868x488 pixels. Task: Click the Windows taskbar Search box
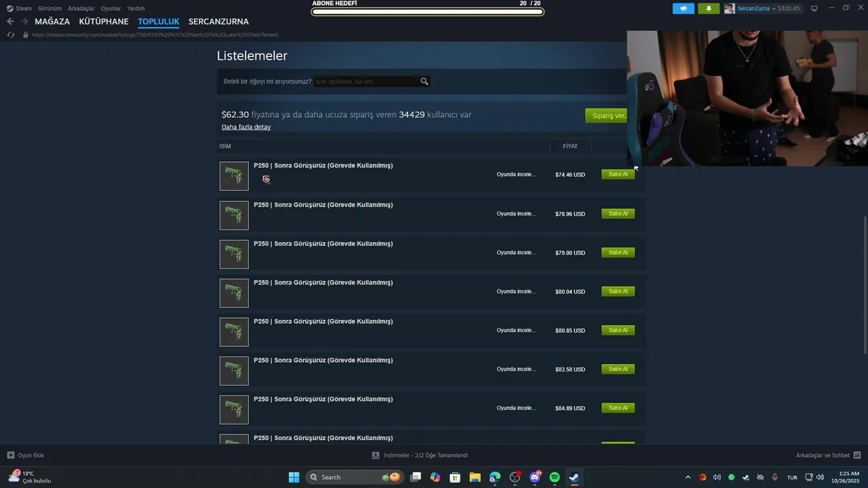(355, 477)
